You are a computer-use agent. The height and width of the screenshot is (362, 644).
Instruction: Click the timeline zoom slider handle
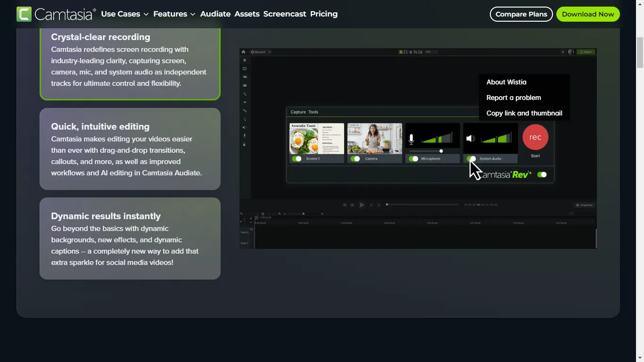(304, 214)
